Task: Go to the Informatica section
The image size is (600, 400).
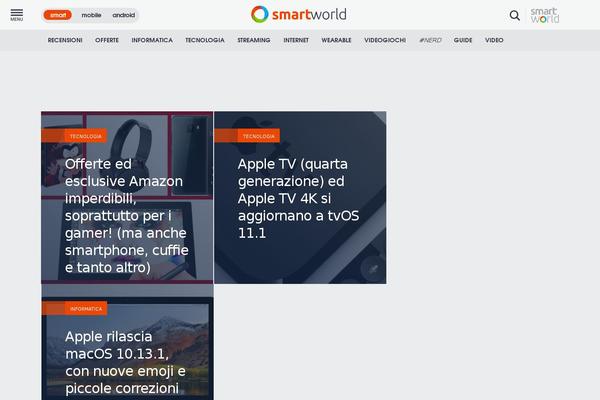Action: 152,40
